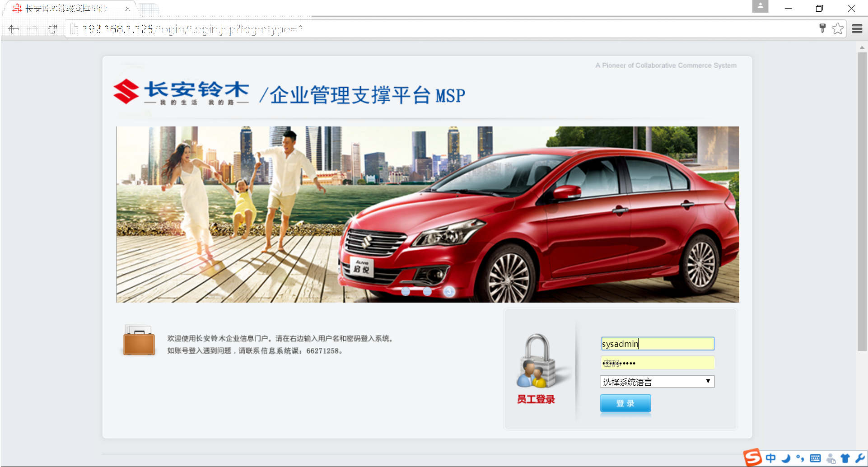Toggle Chinese punctuation mode icon

pyautogui.click(x=800, y=458)
